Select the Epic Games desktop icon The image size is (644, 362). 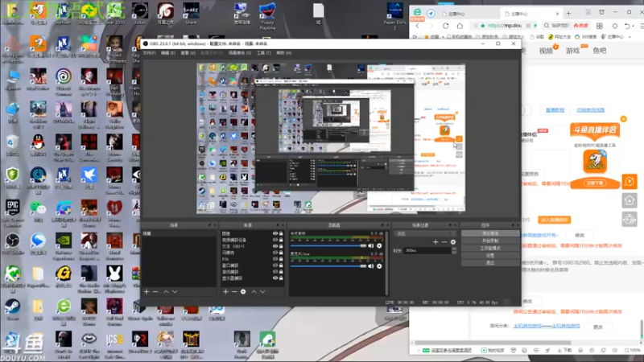(12, 212)
